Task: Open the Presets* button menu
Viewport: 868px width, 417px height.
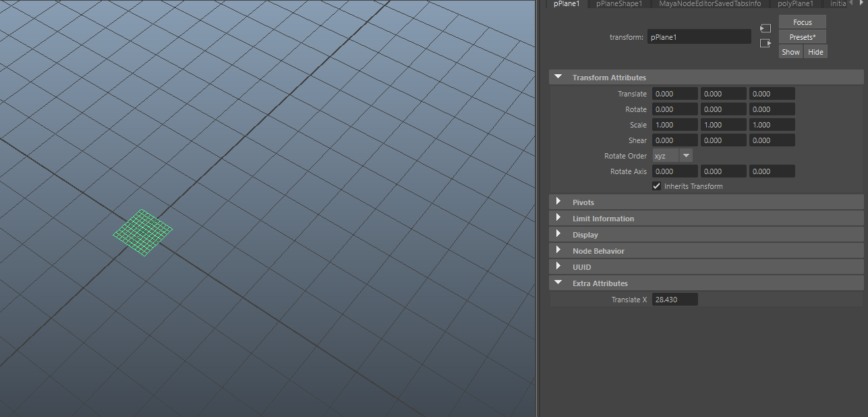Action: [x=803, y=37]
